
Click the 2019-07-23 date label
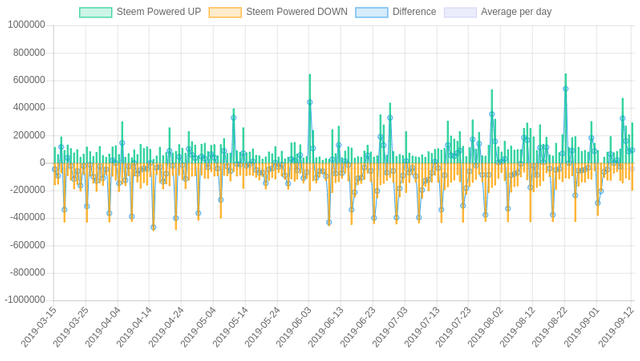(x=453, y=327)
